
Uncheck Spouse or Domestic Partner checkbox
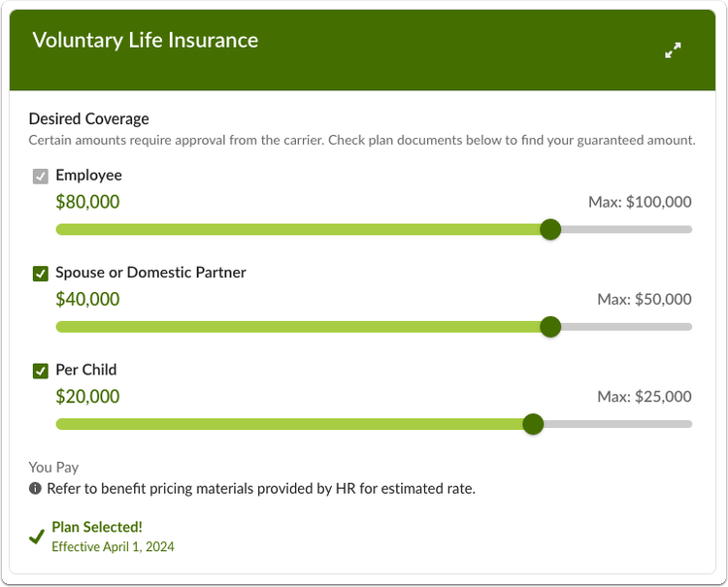[41, 274]
